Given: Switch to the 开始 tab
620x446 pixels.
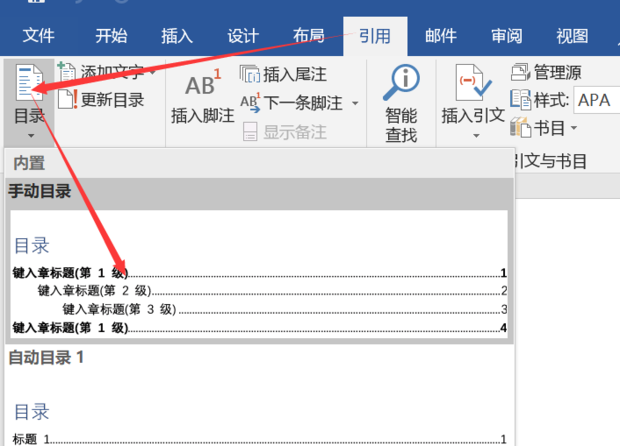Looking at the screenshot, I should [x=111, y=36].
